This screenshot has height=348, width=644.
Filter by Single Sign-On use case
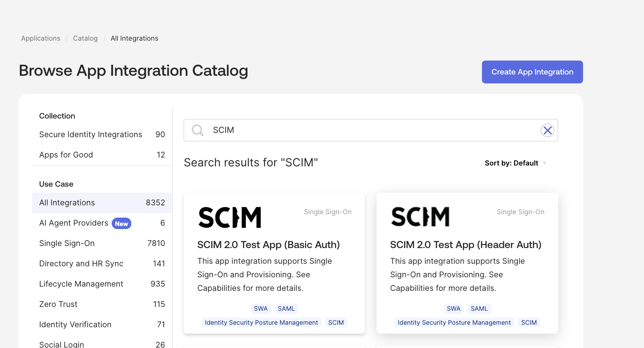[102, 243]
